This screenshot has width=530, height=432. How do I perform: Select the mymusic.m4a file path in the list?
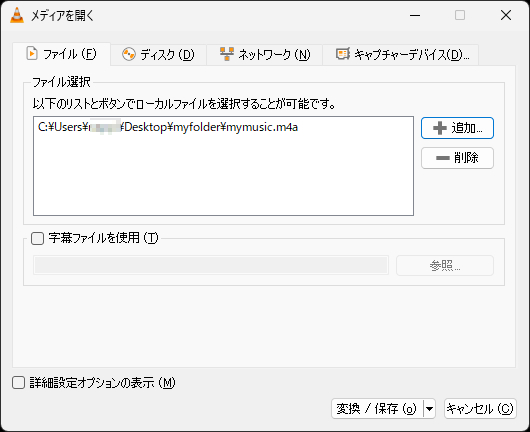coord(168,127)
